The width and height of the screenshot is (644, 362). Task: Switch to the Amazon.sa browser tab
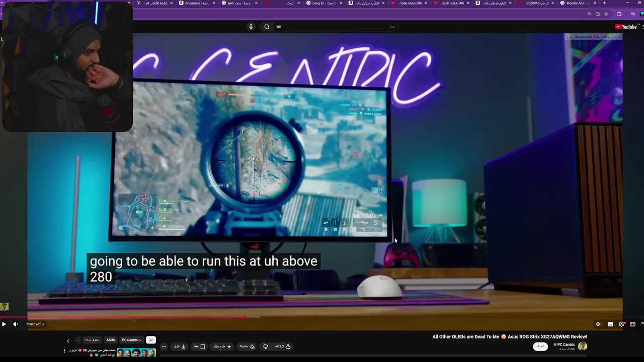click(197, 3)
